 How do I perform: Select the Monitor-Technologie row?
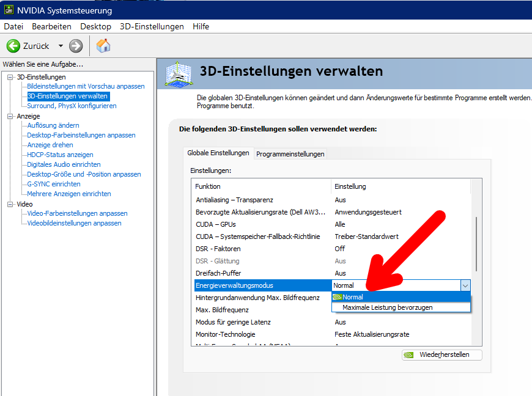tap(333, 334)
